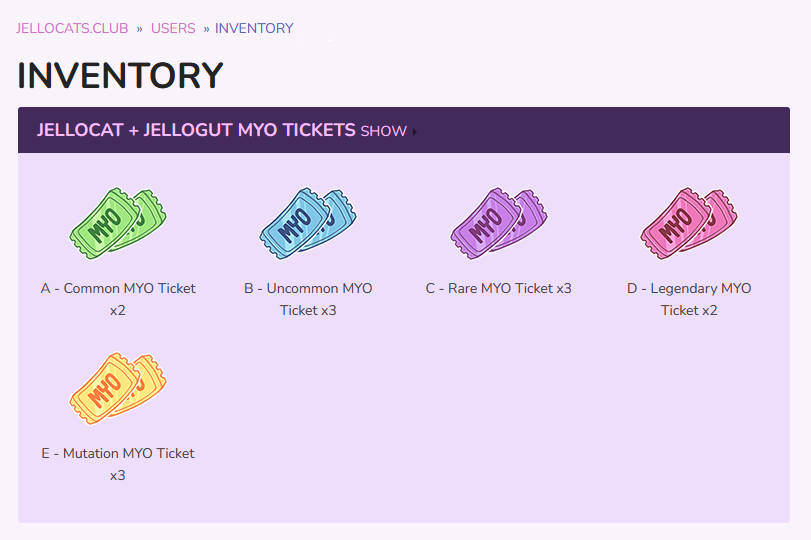The height and width of the screenshot is (540, 811).
Task: Toggle the SHOW label in the tickets header
Action: [383, 131]
